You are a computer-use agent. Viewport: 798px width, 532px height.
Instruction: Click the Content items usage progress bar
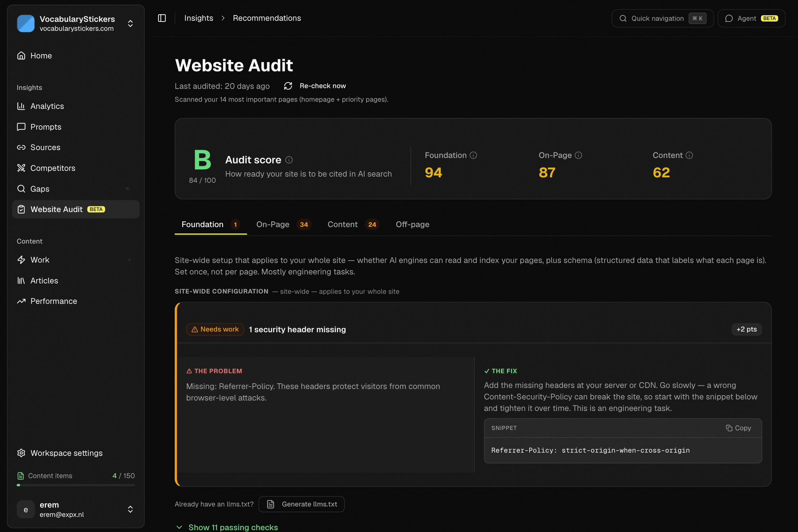[x=76, y=485]
